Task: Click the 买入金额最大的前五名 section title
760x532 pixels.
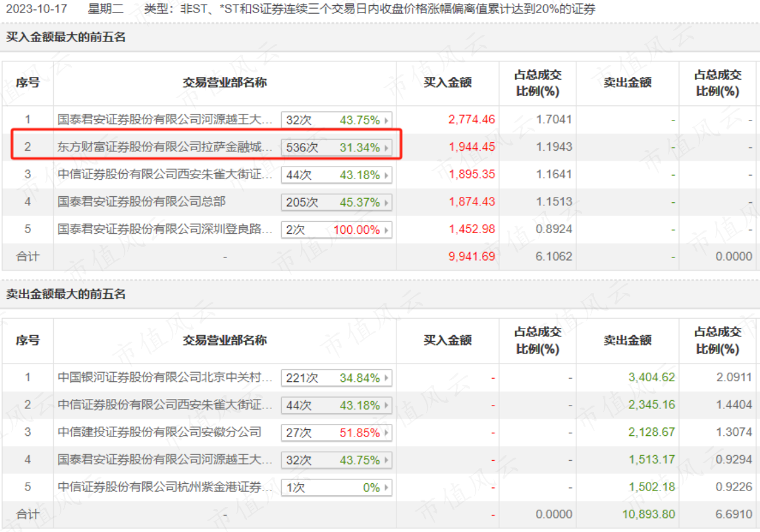Action: click(x=66, y=38)
